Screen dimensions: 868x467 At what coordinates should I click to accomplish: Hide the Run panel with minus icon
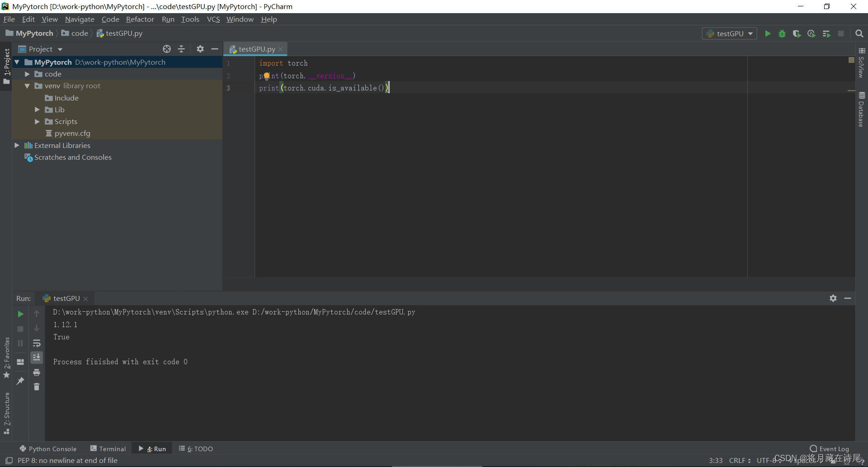pyautogui.click(x=848, y=298)
